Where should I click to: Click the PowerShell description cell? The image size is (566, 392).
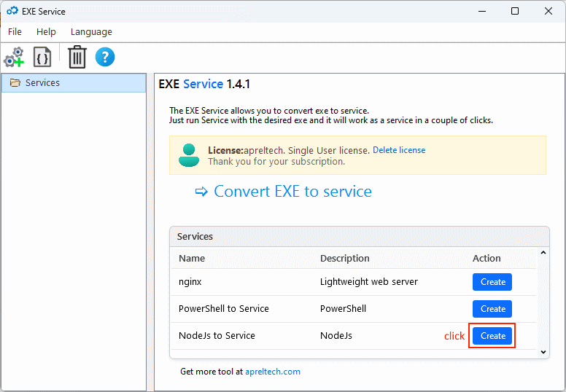(343, 309)
